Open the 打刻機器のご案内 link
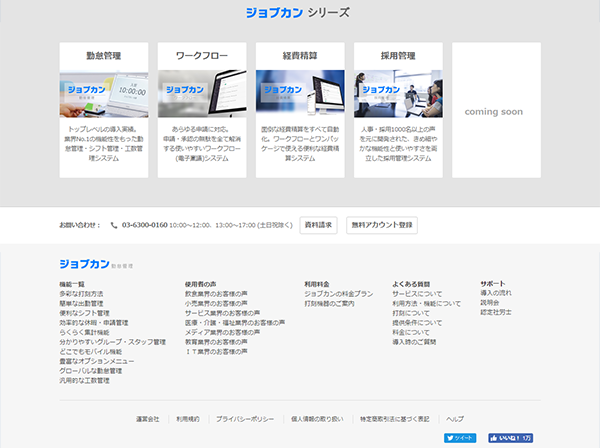Image resolution: width=600 pixels, height=448 pixels. tap(329, 303)
